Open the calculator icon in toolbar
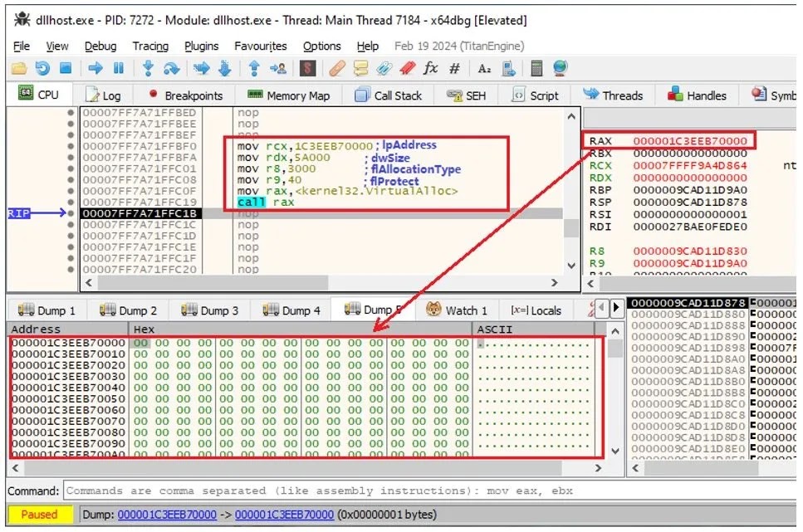Image resolution: width=803 pixels, height=532 pixels. [536, 68]
